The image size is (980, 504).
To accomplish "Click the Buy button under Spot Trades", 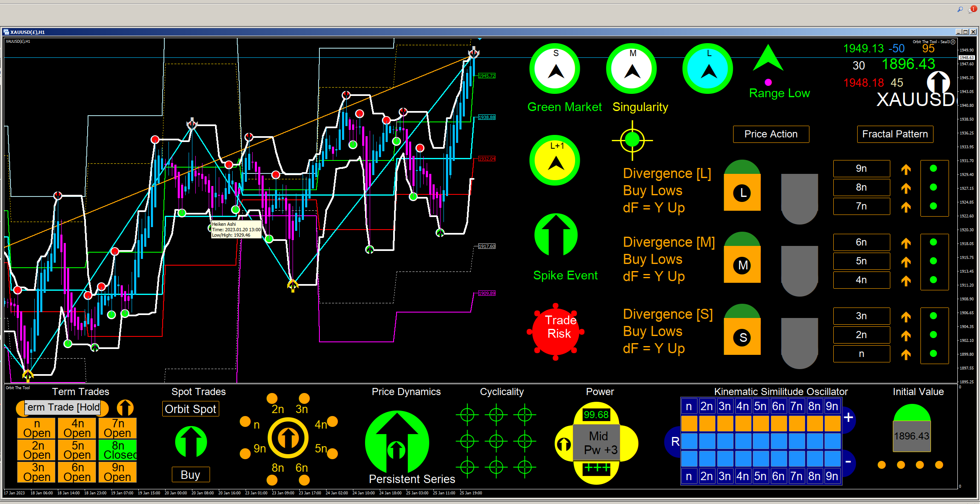I will 190,475.
